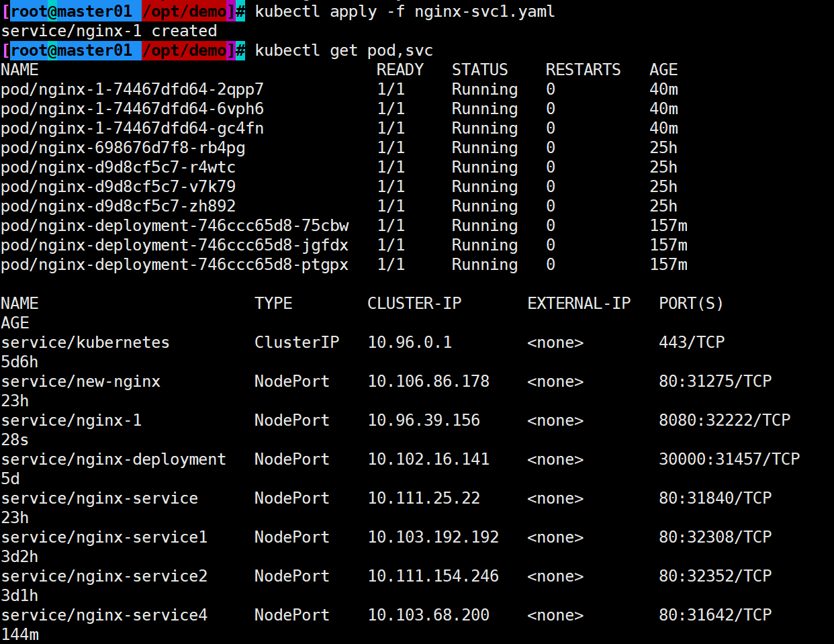This screenshot has width=834, height=644.
Task: Select 'service/nginx-1 created' output line
Action: (109, 31)
